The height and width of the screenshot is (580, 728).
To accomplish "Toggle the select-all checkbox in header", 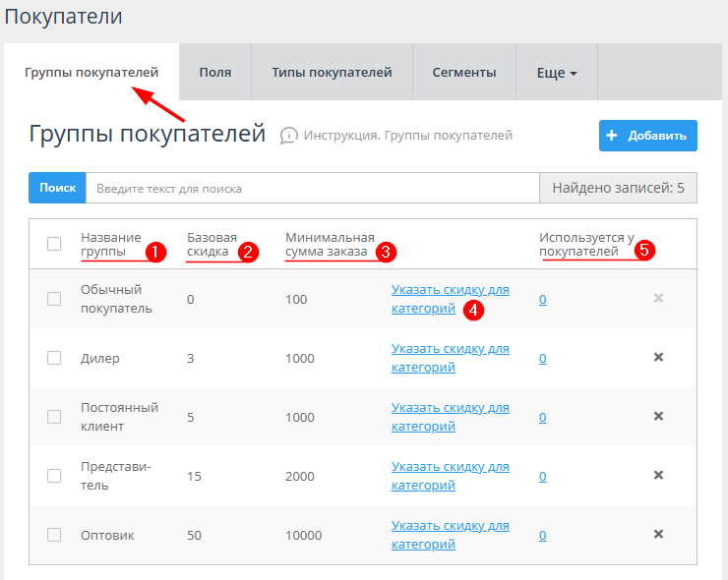I will point(54,244).
